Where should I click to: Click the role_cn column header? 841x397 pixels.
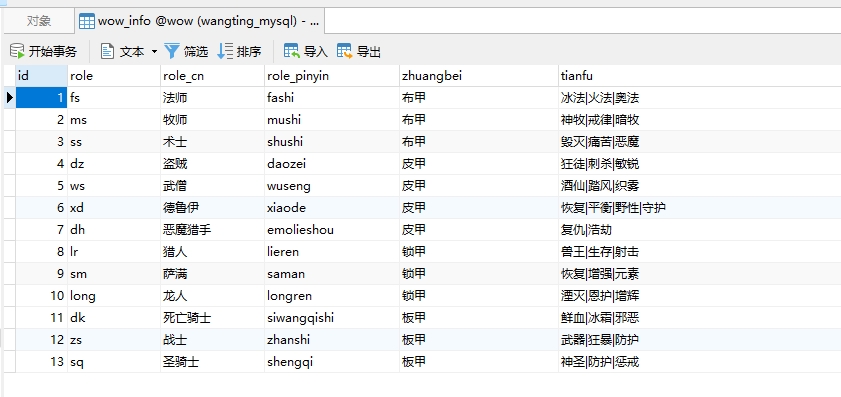coord(212,76)
